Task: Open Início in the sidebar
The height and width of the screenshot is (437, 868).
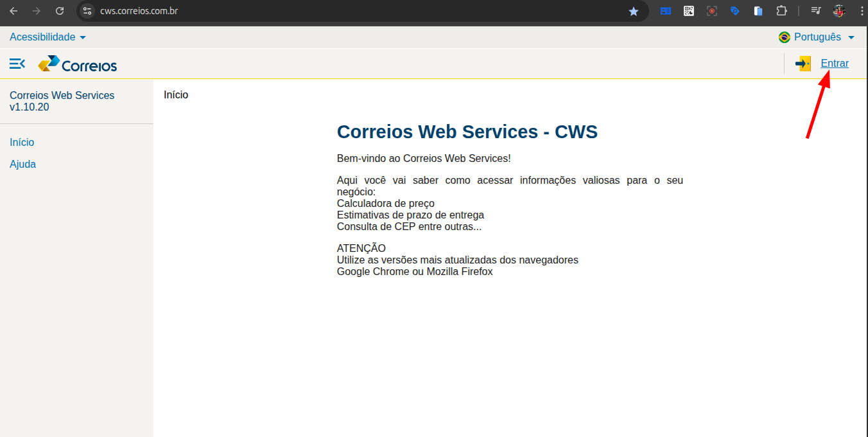Action: (22, 143)
